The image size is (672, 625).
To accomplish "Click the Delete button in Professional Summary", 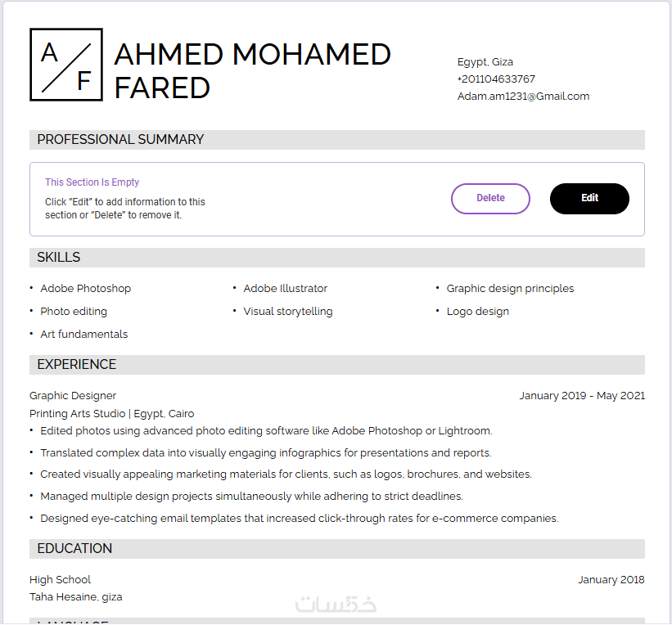I will coord(490,198).
